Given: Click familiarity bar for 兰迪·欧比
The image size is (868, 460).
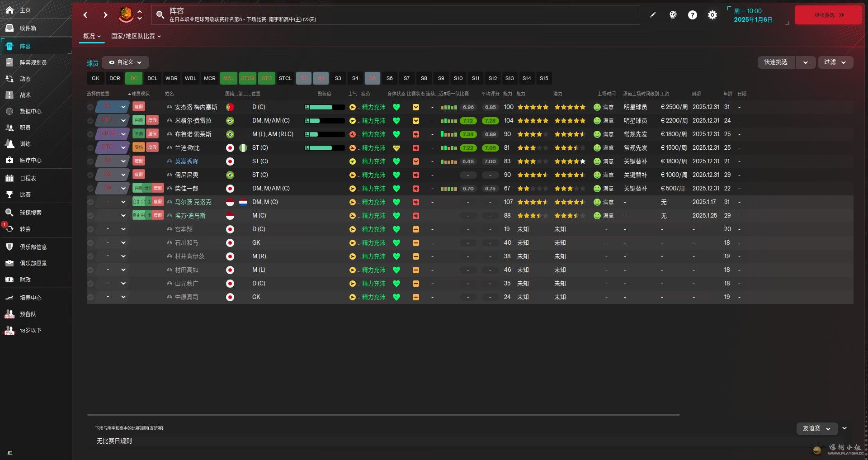Looking at the screenshot, I should [325, 148].
